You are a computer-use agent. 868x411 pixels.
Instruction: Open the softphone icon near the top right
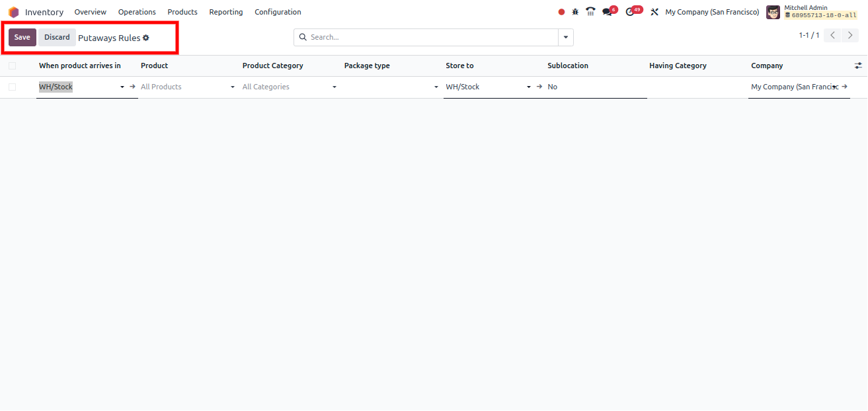(590, 11)
